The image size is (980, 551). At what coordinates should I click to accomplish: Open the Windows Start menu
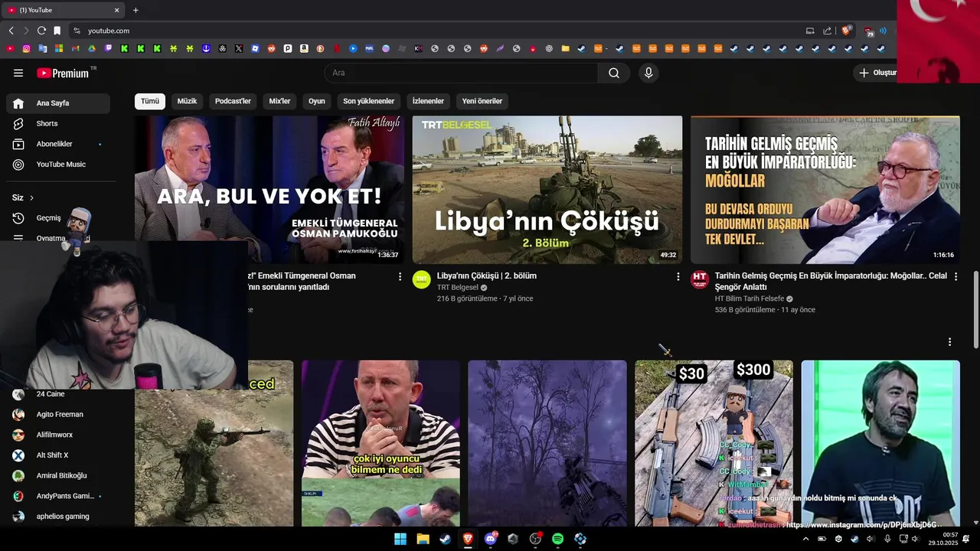(400, 539)
